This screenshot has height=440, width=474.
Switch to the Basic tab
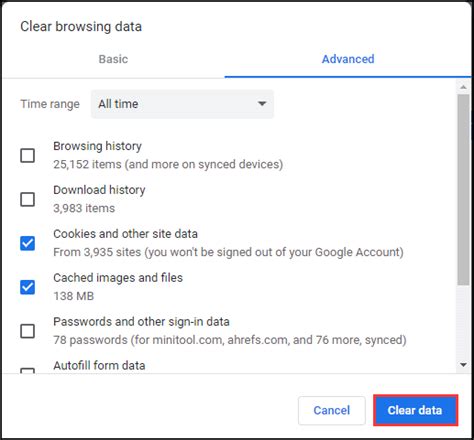(113, 59)
